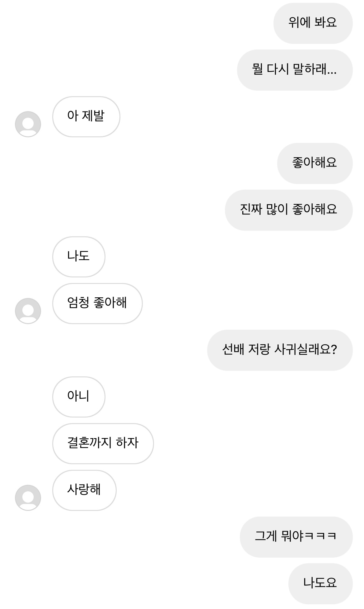Click the "선배 저랑 사귀실래요?" message
Image resolution: width=364 pixels, height=609 pixels.
[280, 350]
